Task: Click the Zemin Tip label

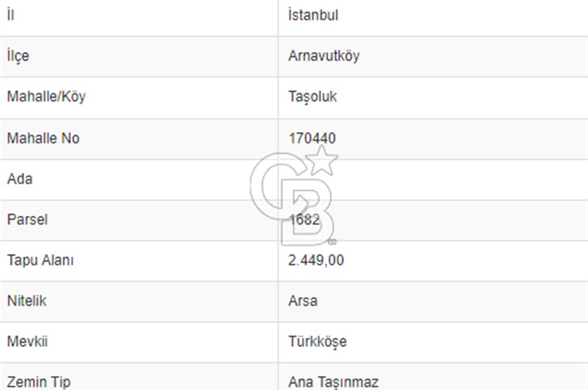Action: [38, 382]
